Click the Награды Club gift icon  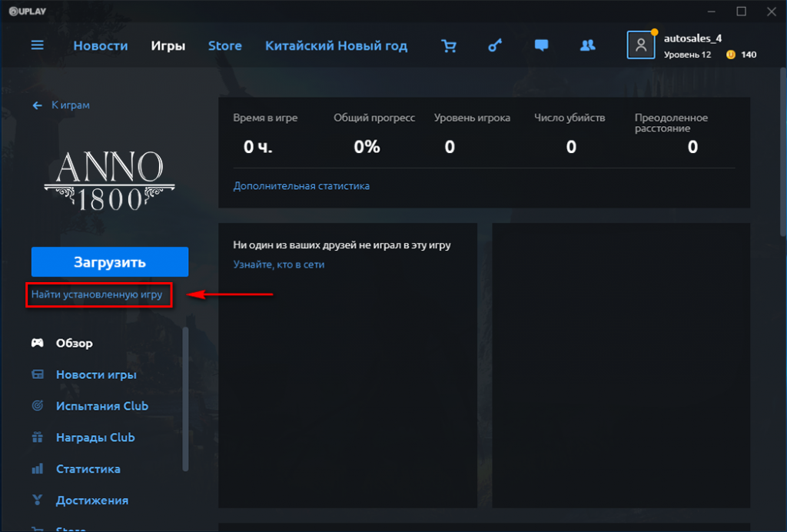pos(37,437)
